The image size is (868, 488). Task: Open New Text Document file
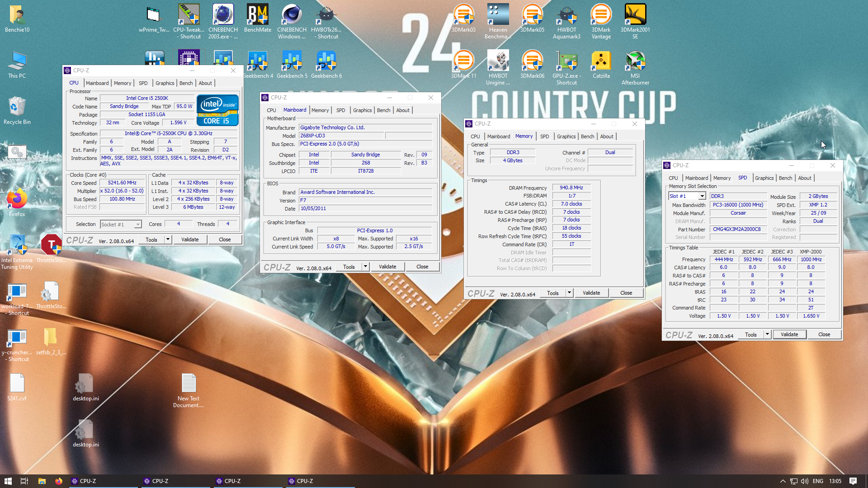point(189,383)
